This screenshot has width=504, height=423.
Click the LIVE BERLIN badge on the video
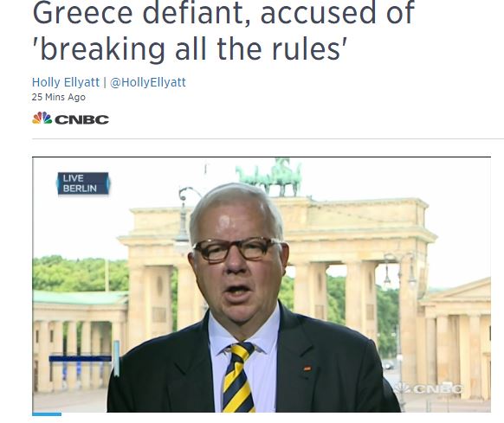[x=83, y=183]
